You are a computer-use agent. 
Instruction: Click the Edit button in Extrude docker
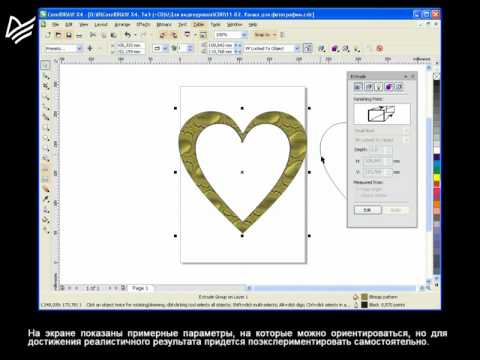[x=367, y=210]
